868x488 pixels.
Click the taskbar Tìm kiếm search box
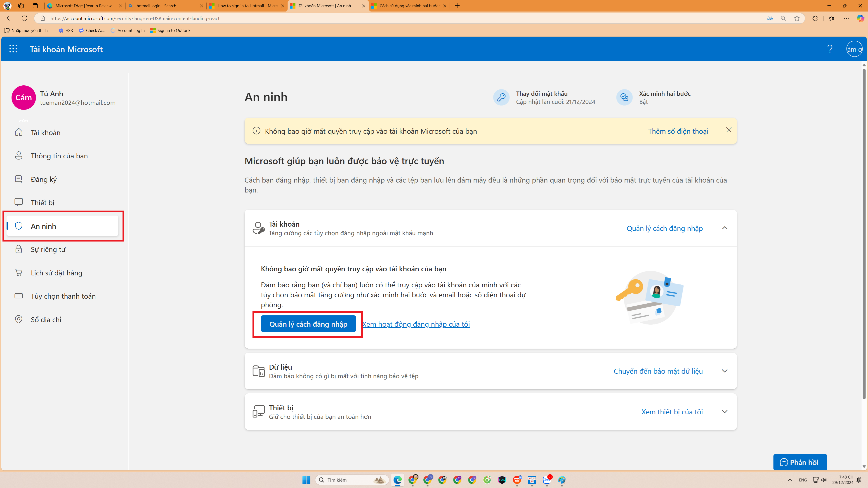point(352,480)
